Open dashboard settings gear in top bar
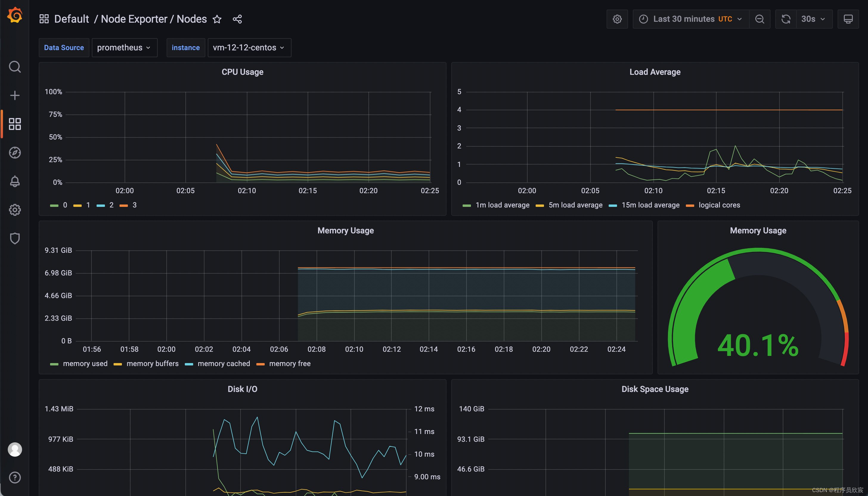 617,19
